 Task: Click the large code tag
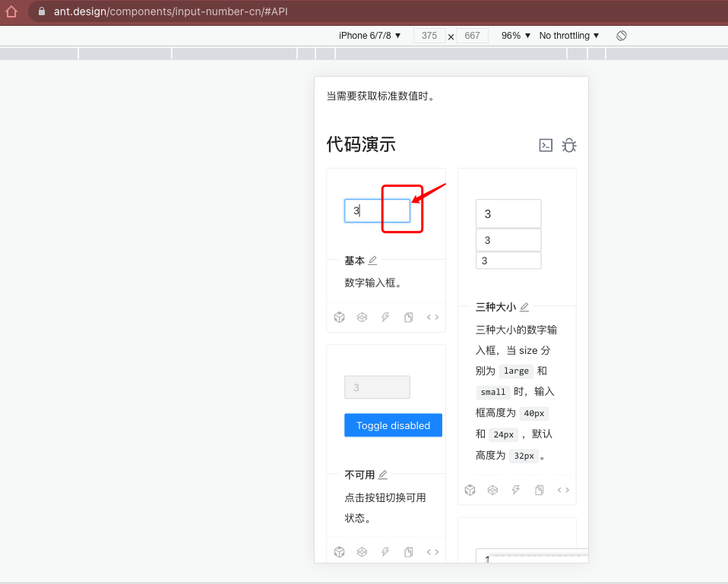pos(516,371)
